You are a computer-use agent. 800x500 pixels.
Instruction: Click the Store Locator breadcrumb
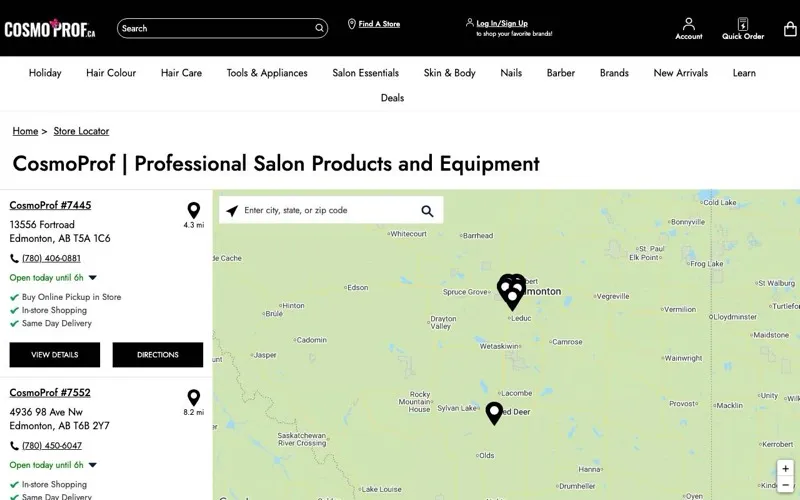(81, 131)
